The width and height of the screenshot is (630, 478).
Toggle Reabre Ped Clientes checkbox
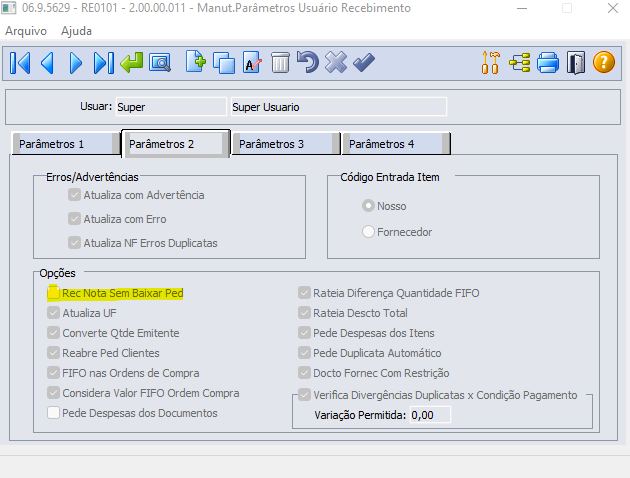[x=53, y=353]
